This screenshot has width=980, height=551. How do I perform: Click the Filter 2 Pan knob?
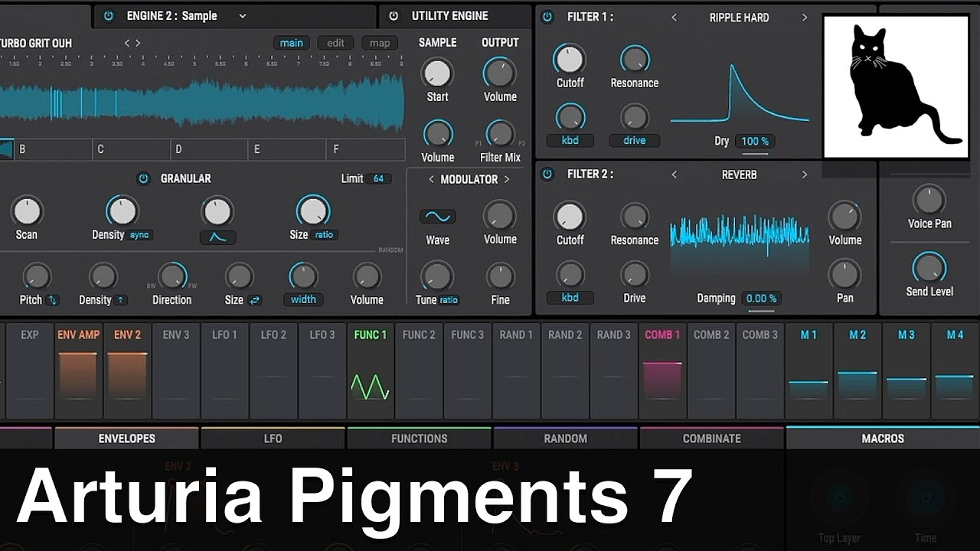(x=845, y=274)
